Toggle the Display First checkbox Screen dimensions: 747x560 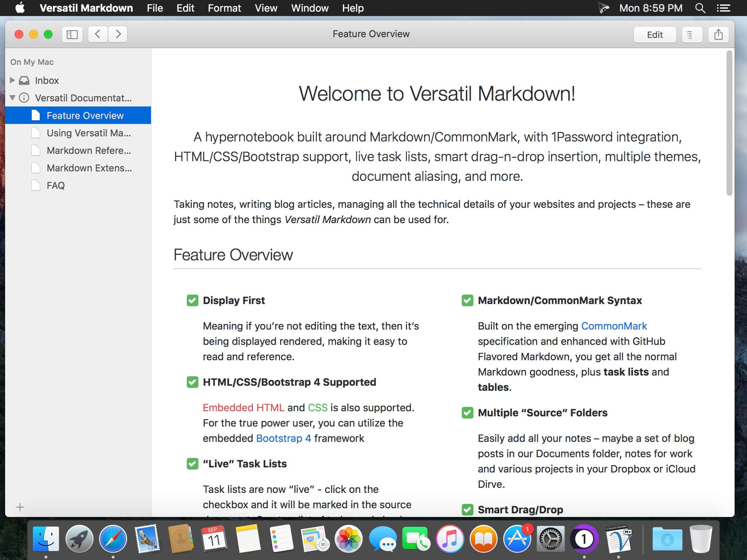pyautogui.click(x=192, y=300)
